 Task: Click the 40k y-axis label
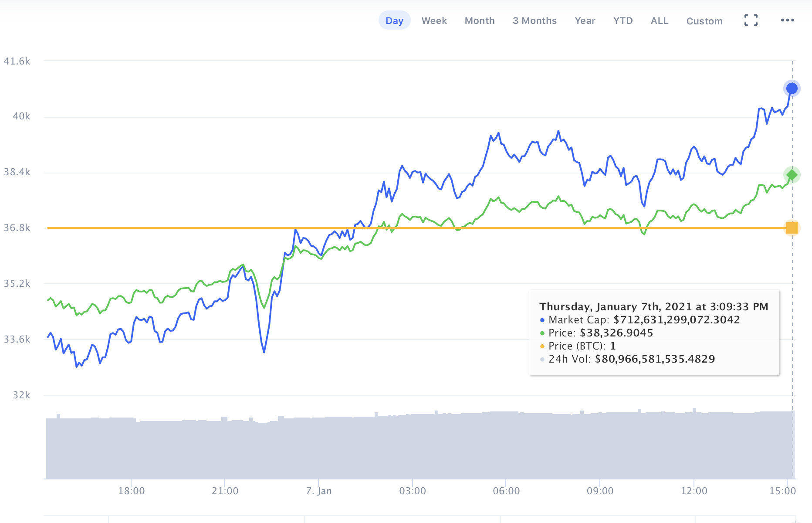tap(21, 116)
